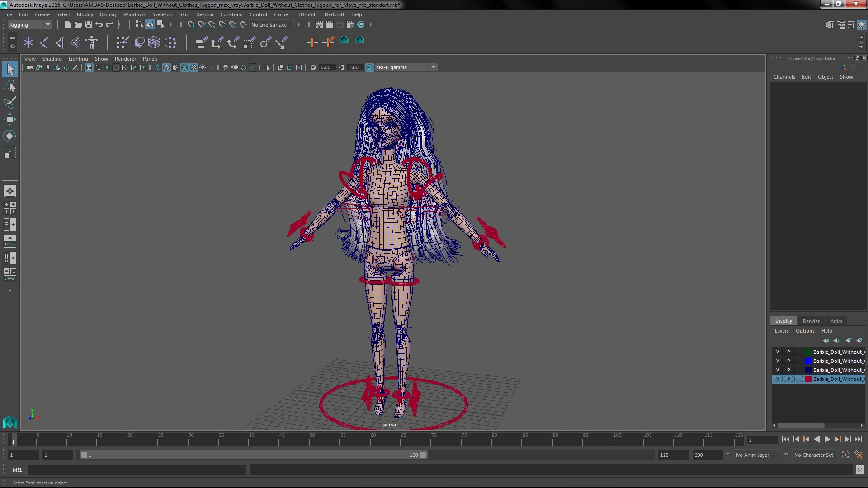Toggle visibility V of the green layer
The image size is (868, 488).
coord(778,352)
